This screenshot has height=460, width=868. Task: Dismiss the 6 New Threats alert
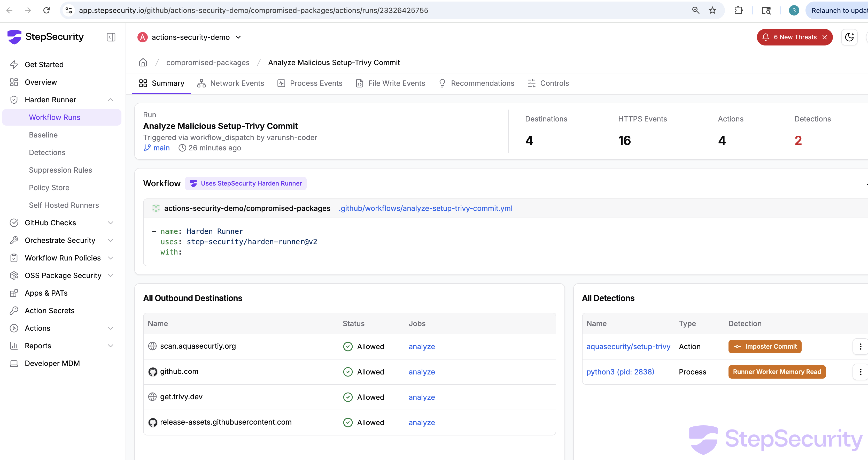click(x=825, y=37)
